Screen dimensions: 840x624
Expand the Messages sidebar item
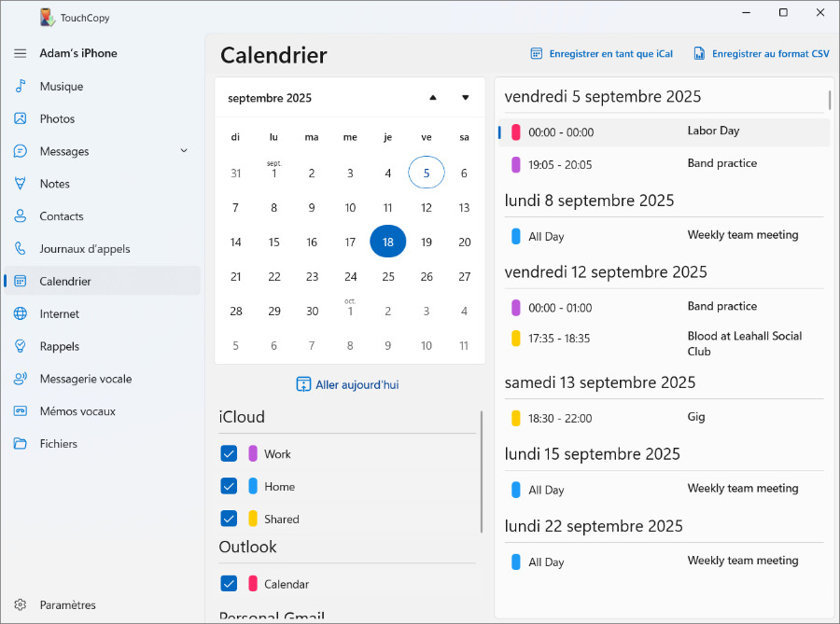point(183,150)
